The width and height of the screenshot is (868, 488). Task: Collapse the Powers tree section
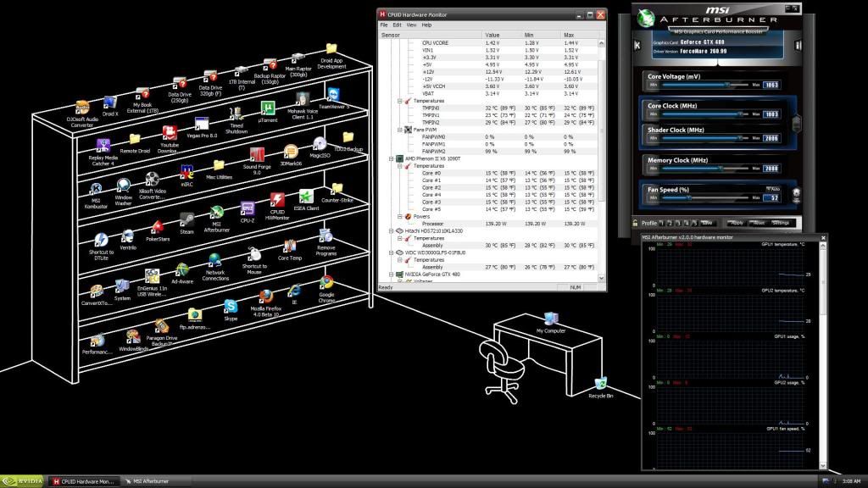(400, 216)
